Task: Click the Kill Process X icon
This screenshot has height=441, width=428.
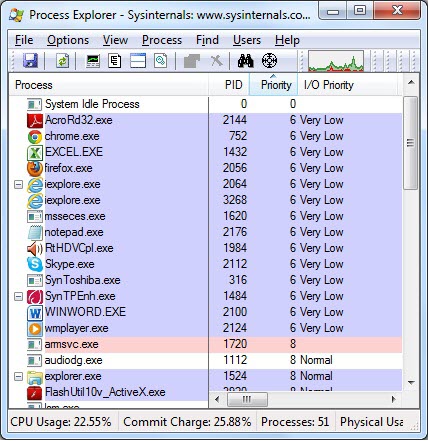Action: coord(217,61)
